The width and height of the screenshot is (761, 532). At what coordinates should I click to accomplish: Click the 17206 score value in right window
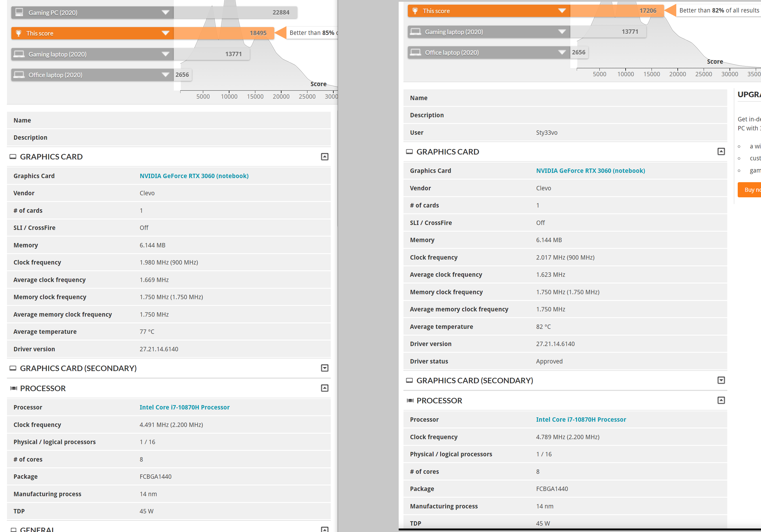click(648, 10)
